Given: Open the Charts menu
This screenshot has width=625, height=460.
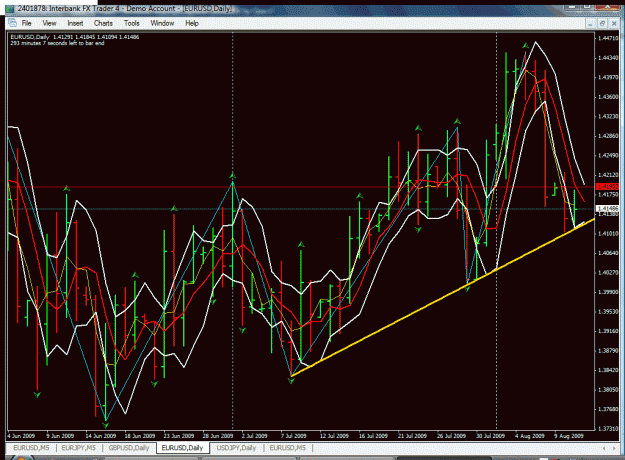Looking at the screenshot, I should coord(103,23).
